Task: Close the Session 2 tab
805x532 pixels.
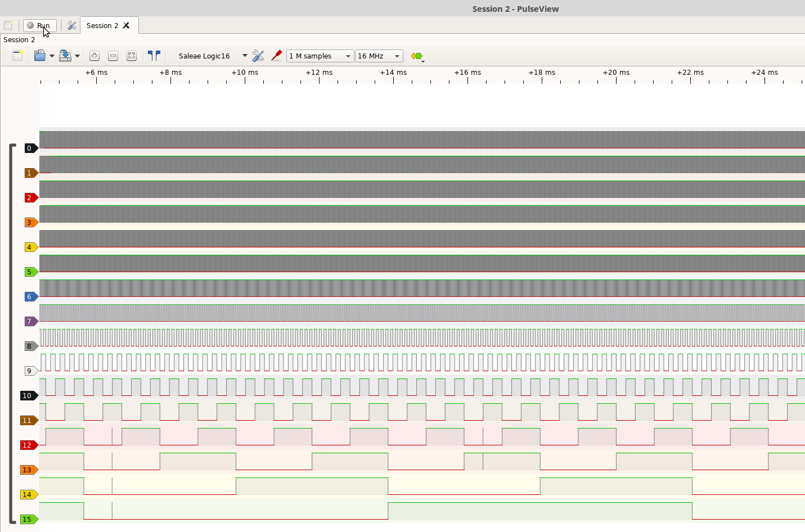Action: (x=126, y=25)
